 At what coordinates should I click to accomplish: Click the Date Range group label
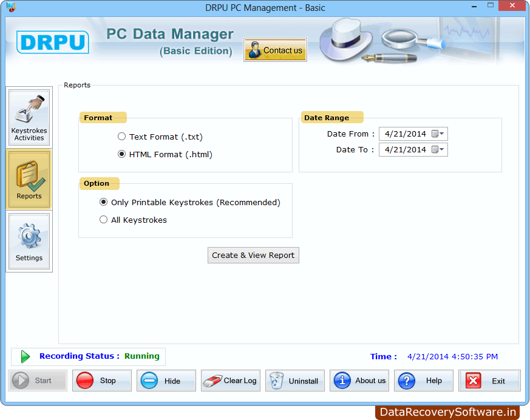point(327,118)
